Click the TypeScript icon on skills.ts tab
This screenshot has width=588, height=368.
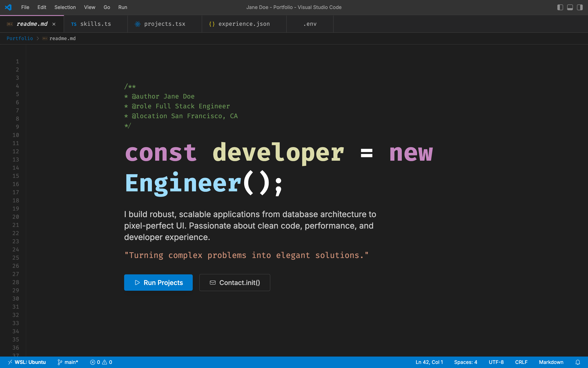74,24
